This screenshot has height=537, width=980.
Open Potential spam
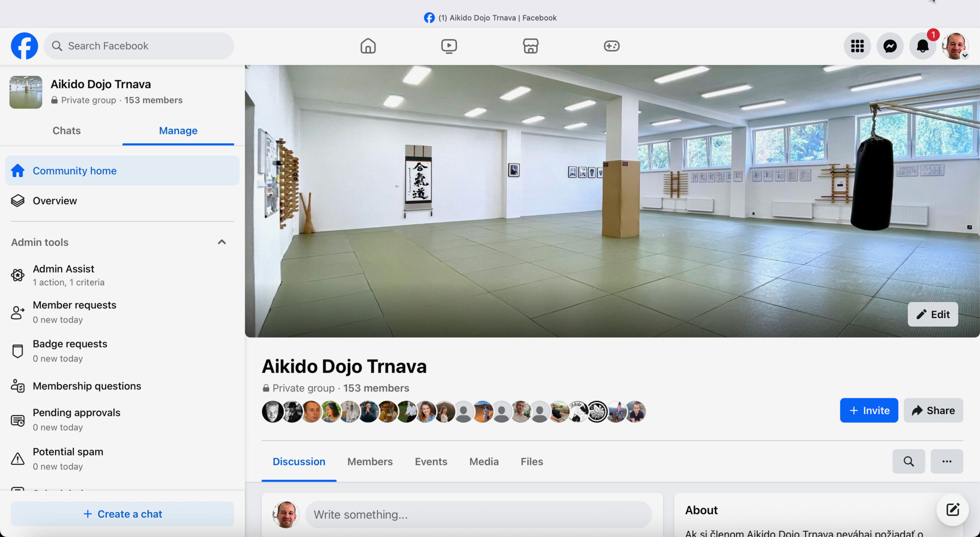122,459
